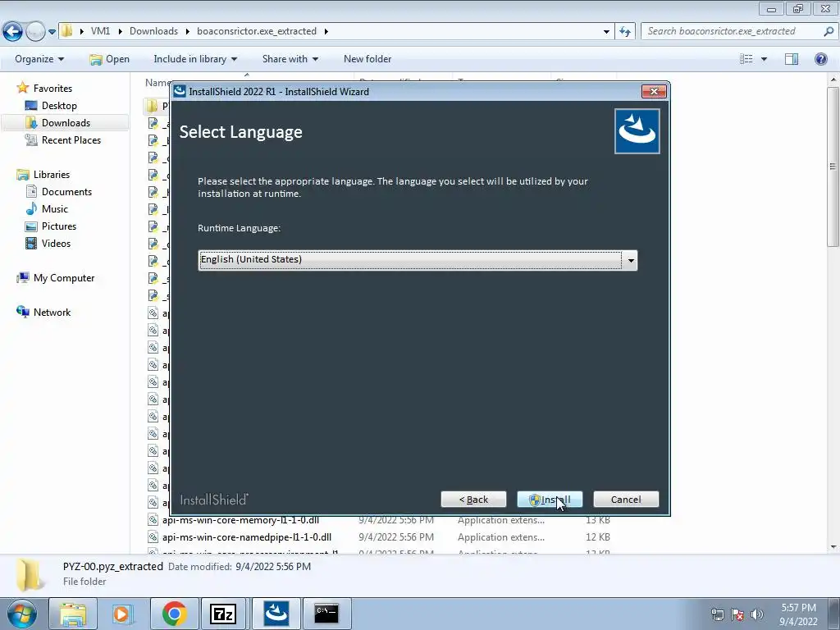This screenshot has width=840, height=630.
Task: Select Recent Places in the navigation pane
Action: tap(71, 139)
